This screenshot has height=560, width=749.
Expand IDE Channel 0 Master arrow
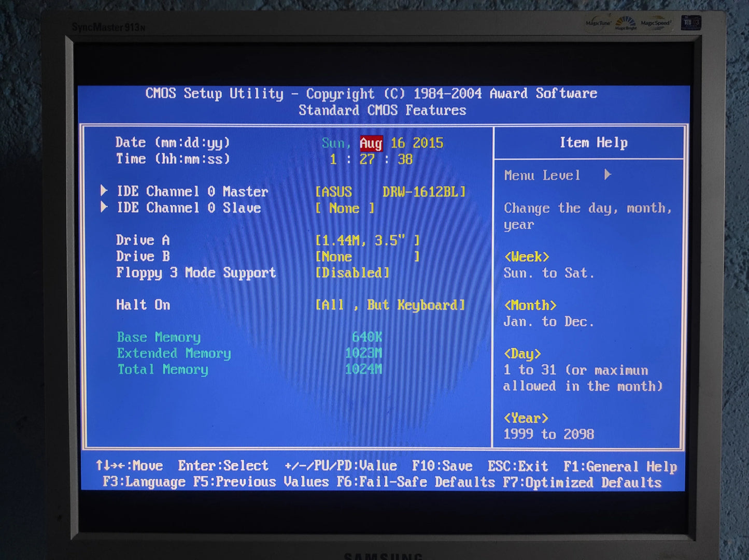coord(104,191)
